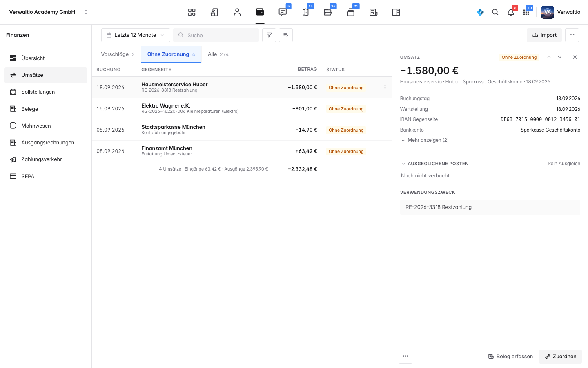Switch to the Vorschläge tab
Image resolution: width=588 pixels, height=368 pixels.
pos(118,54)
